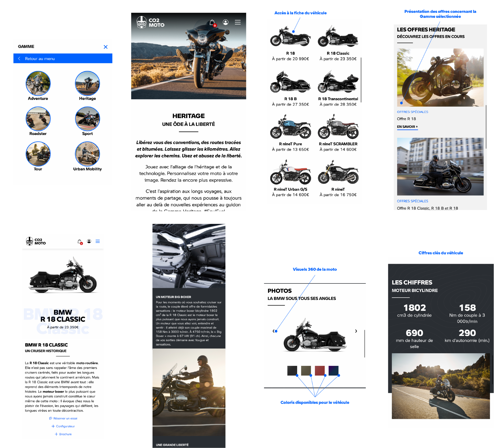This screenshot has width=504, height=448.
Task: Click the scrollbar beside the motorcycle list
Action: 361,80
